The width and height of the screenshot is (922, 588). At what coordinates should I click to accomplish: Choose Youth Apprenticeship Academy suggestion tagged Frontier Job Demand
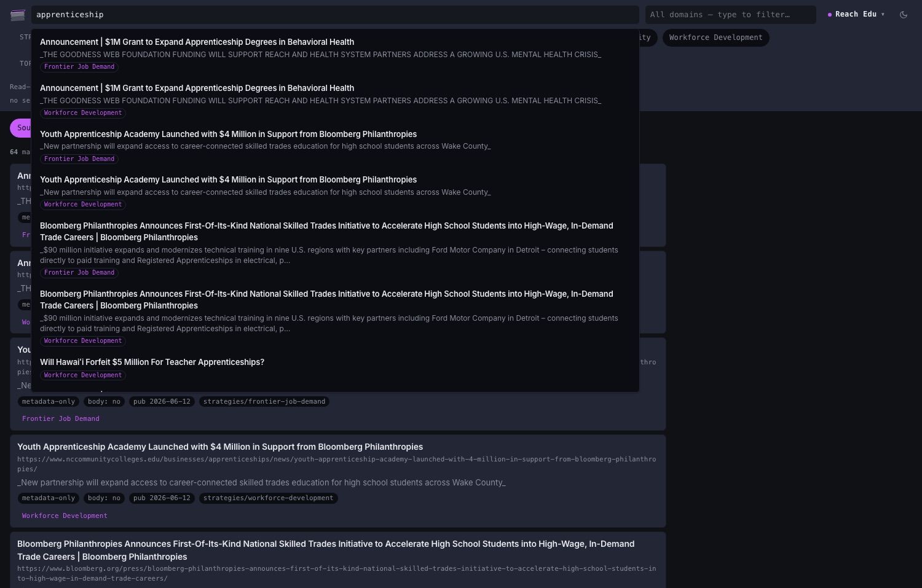(335, 146)
